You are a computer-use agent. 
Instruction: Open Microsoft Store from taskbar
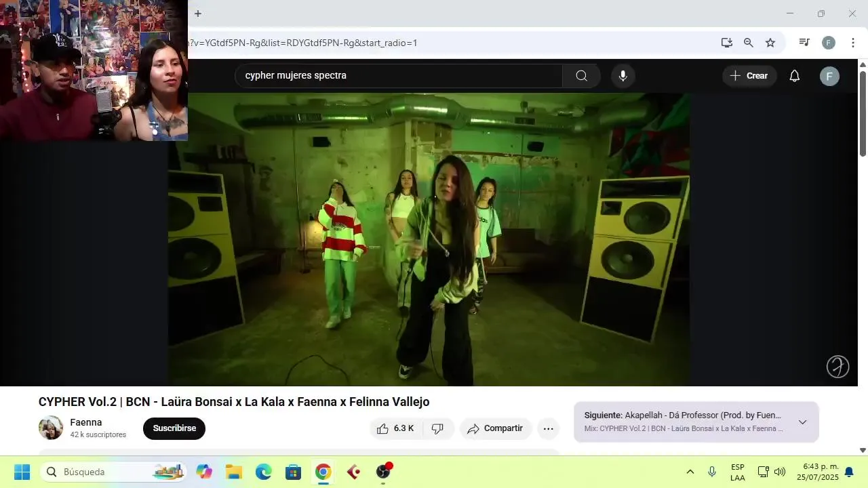point(294,472)
